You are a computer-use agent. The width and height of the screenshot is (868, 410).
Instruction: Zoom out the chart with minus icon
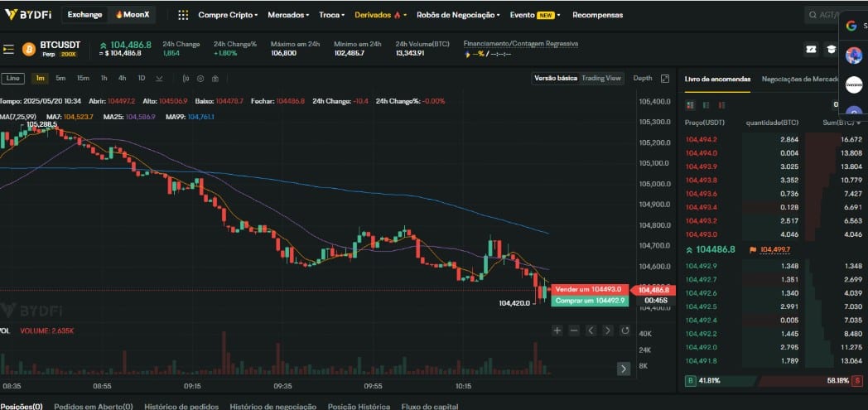click(x=574, y=330)
